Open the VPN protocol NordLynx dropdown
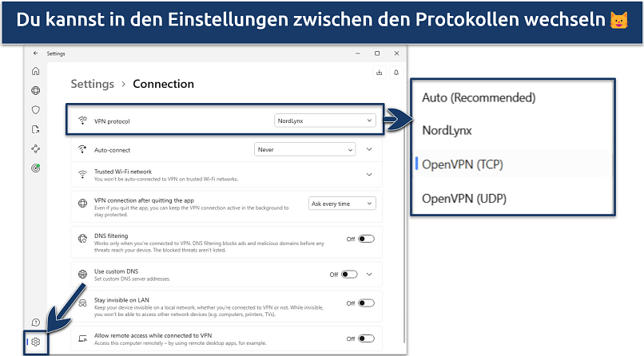The height and width of the screenshot is (356, 644). 324,121
